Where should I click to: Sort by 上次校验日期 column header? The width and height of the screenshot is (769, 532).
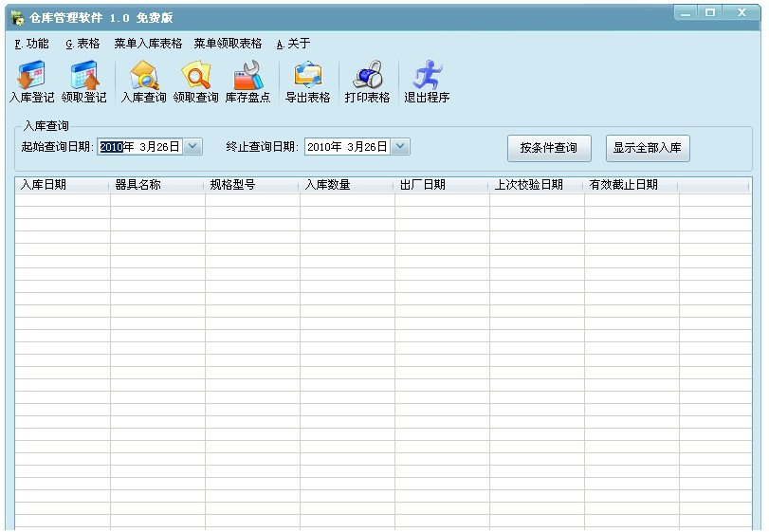point(536,185)
